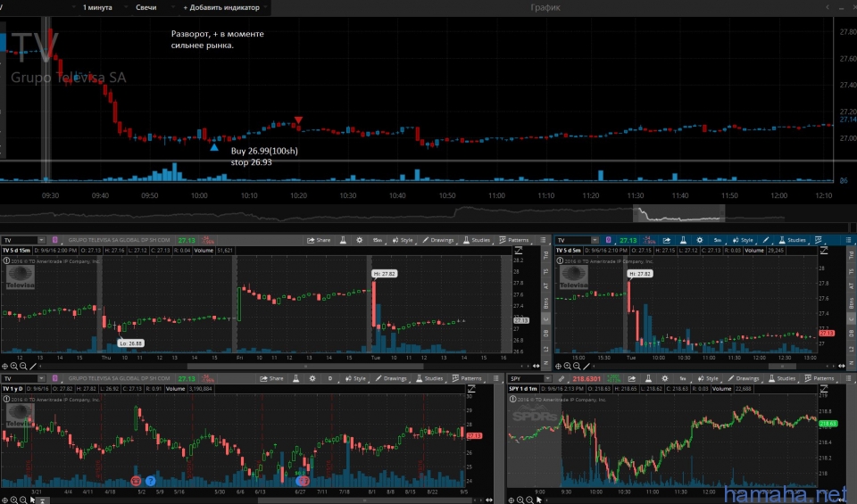This screenshot has width=857, height=504.
Task: Open D timeframe selector in TV daily chart
Action: coord(330,378)
